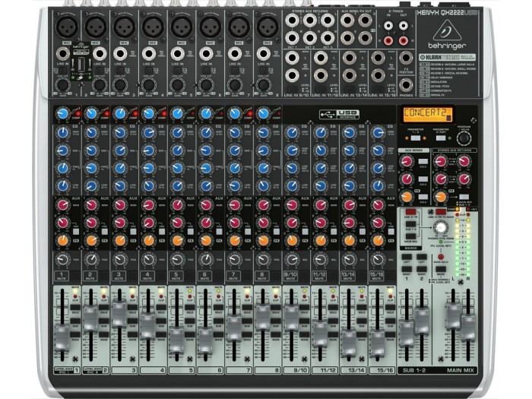532x399 pixels.
Task: Click subgroup 2 RIGHT routing button
Action: [x=421, y=269]
